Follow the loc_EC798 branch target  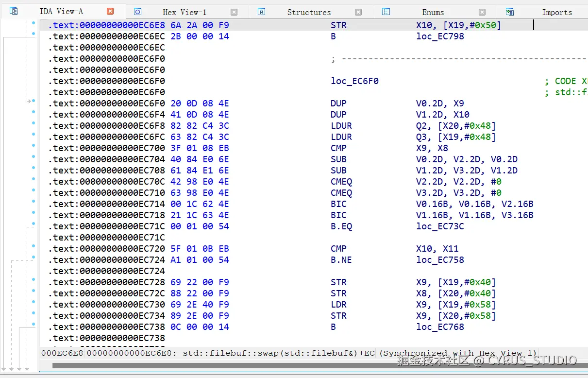440,36
